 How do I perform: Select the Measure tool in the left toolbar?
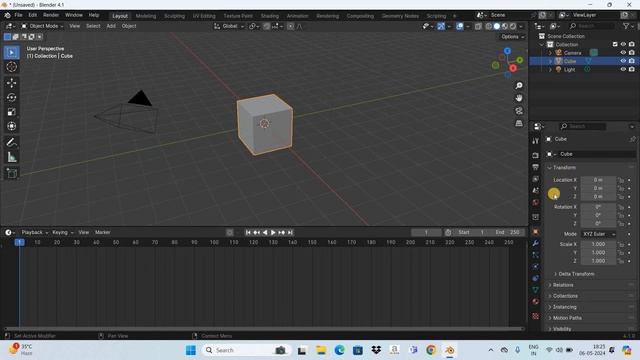coord(11,157)
